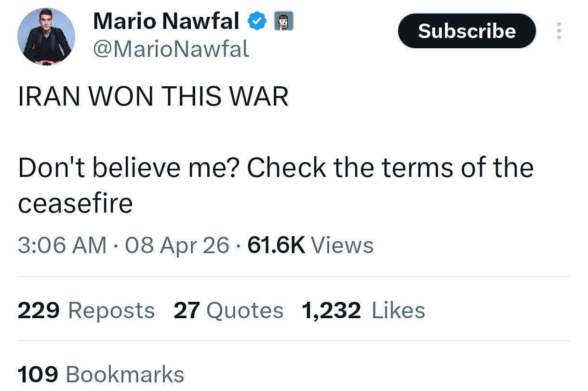This screenshot has width=588, height=391.
Task: Click the word "ceasefire" in the tweet
Action: pyautogui.click(x=75, y=203)
